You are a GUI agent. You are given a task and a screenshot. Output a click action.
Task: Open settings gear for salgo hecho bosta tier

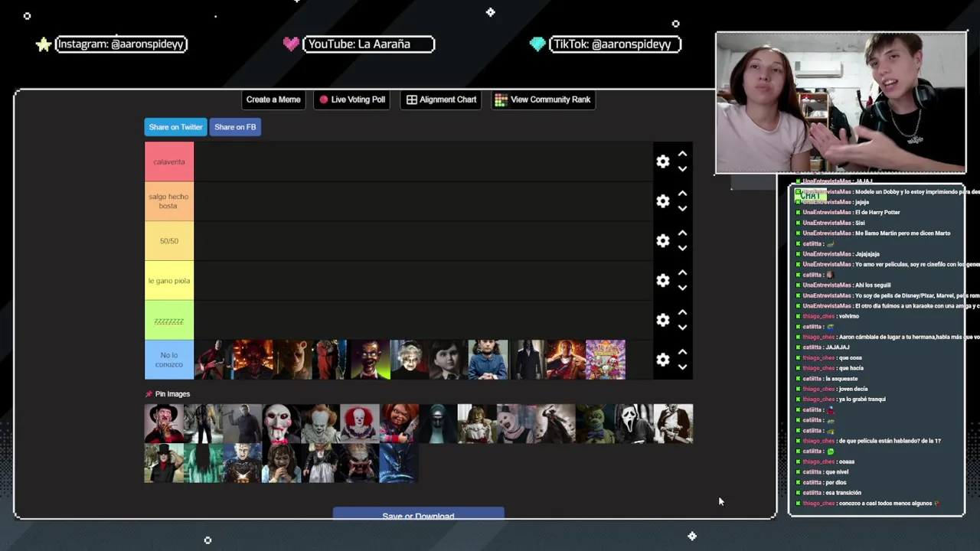point(663,201)
